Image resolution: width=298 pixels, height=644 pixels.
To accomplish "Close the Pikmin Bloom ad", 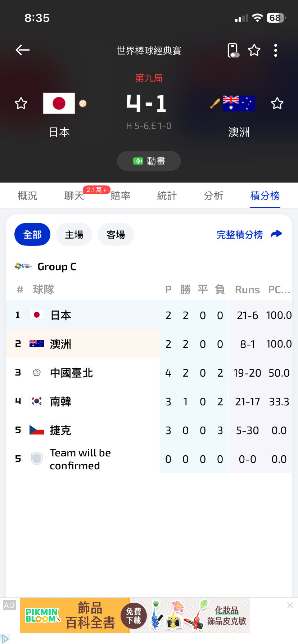I will coord(290,606).
